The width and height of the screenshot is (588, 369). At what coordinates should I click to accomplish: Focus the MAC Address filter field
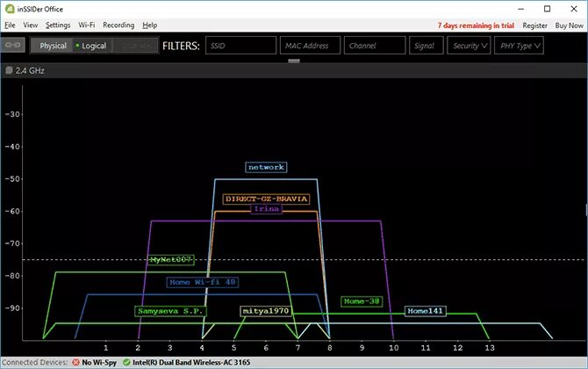(x=310, y=46)
